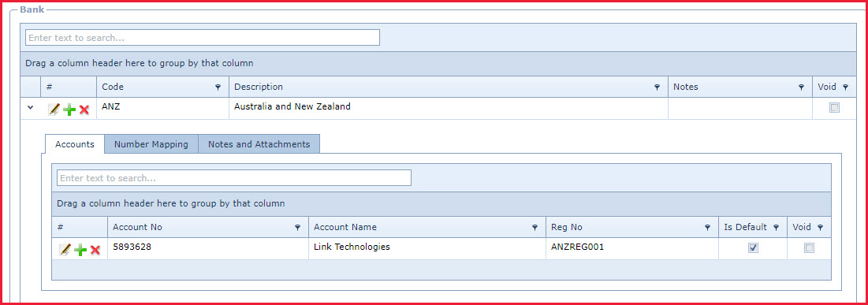
Task: Toggle Void checkbox for account 5893628
Action: click(810, 248)
